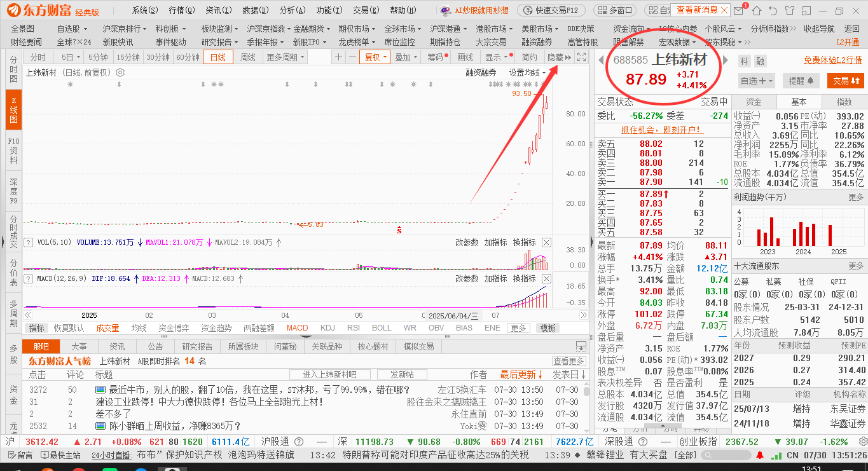Open the 多窗口 multi-window button
This screenshot has height=471, width=868.
pos(616,10)
